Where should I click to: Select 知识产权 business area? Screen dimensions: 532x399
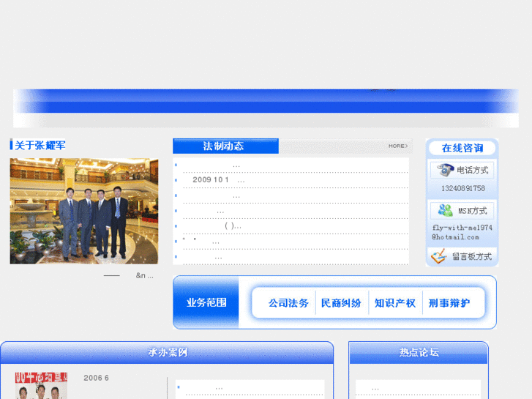coord(395,303)
